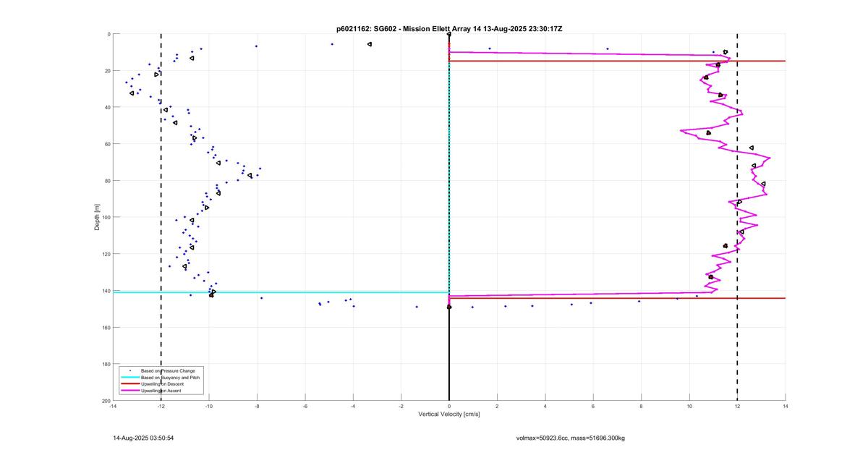Click the dark red line sample in the legend
The height and width of the screenshot is (450, 868).
[129, 384]
